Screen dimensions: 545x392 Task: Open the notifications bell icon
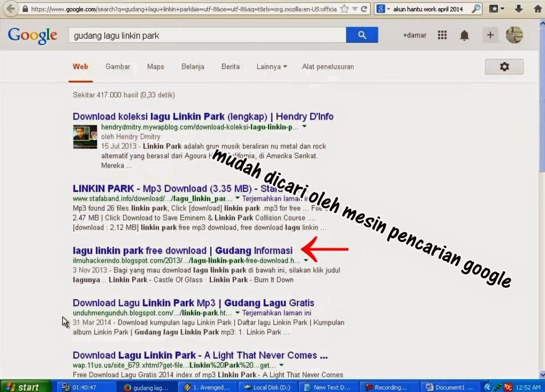tap(465, 35)
